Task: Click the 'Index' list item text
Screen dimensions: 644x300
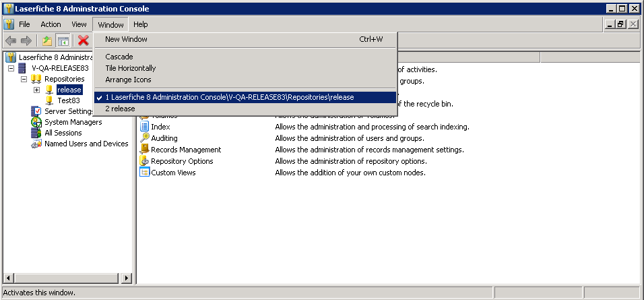Action: click(160, 127)
